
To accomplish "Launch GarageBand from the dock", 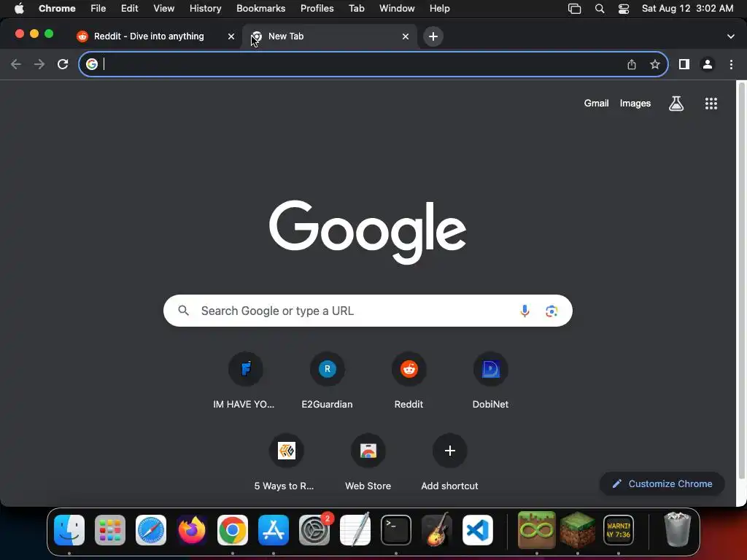I will point(437,530).
